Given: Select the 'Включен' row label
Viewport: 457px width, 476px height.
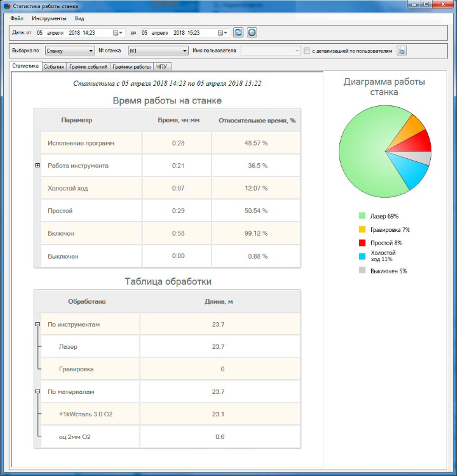Looking at the screenshot, I should pos(61,234).
